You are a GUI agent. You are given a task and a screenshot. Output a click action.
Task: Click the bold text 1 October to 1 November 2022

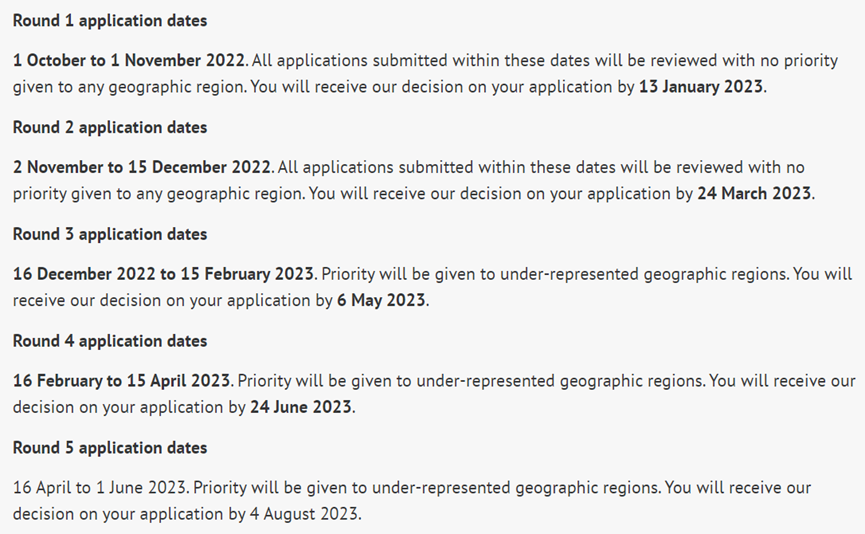129,60
